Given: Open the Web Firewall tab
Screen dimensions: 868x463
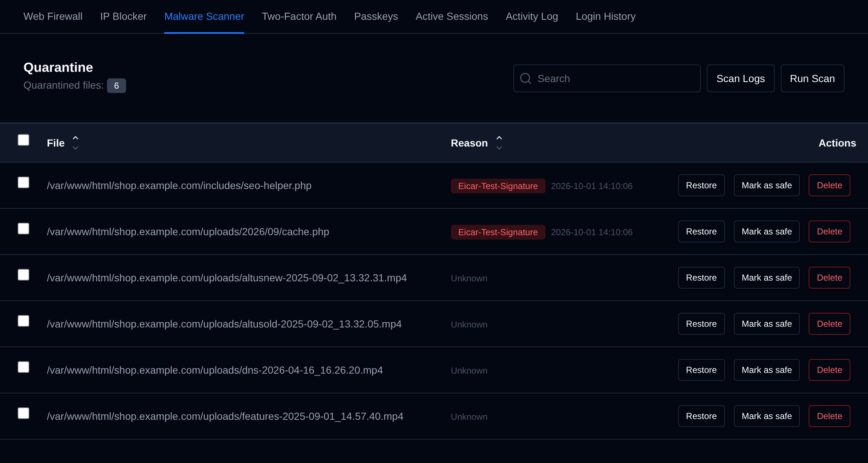Looking at the screenshot, I should tap(53, 16).
